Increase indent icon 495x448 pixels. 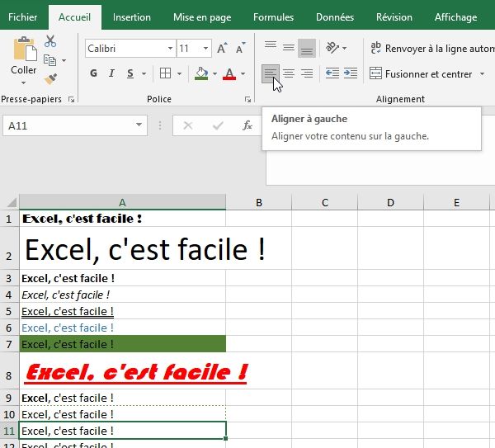351,73
